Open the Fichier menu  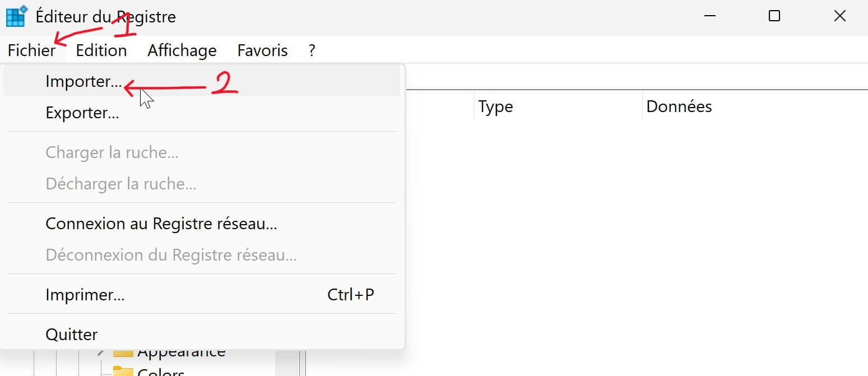click(x=32, y=50)
